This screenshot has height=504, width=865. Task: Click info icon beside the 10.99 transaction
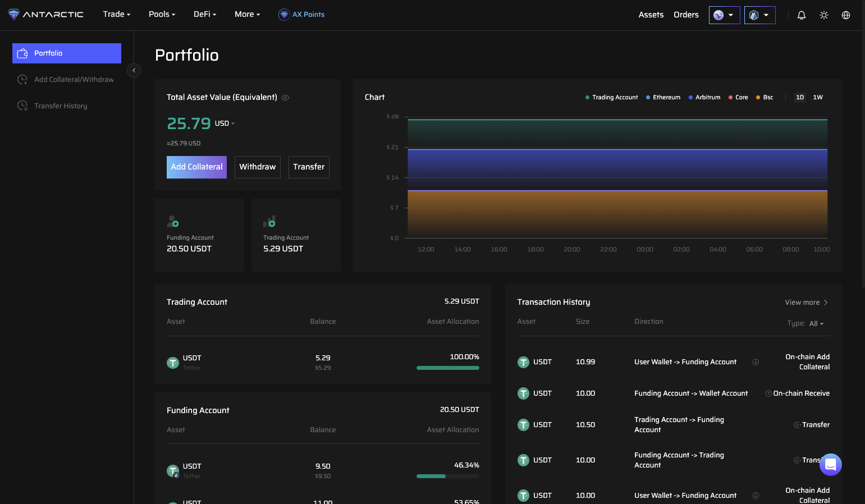[756, 362]
